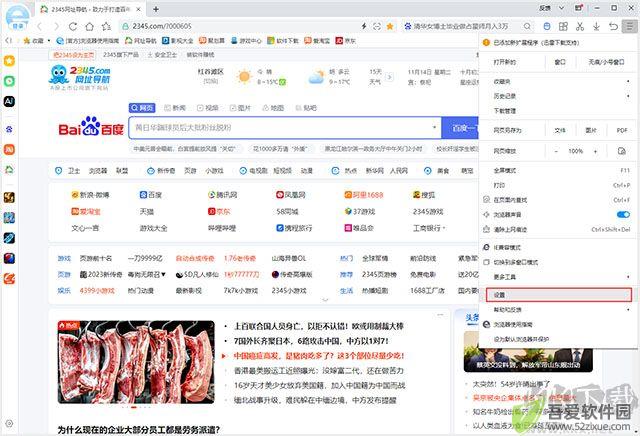This screenshot has width=640, height=436.
Task: Expand the 帮助和反馈 submenu
Action: click(x=628, y=310)
